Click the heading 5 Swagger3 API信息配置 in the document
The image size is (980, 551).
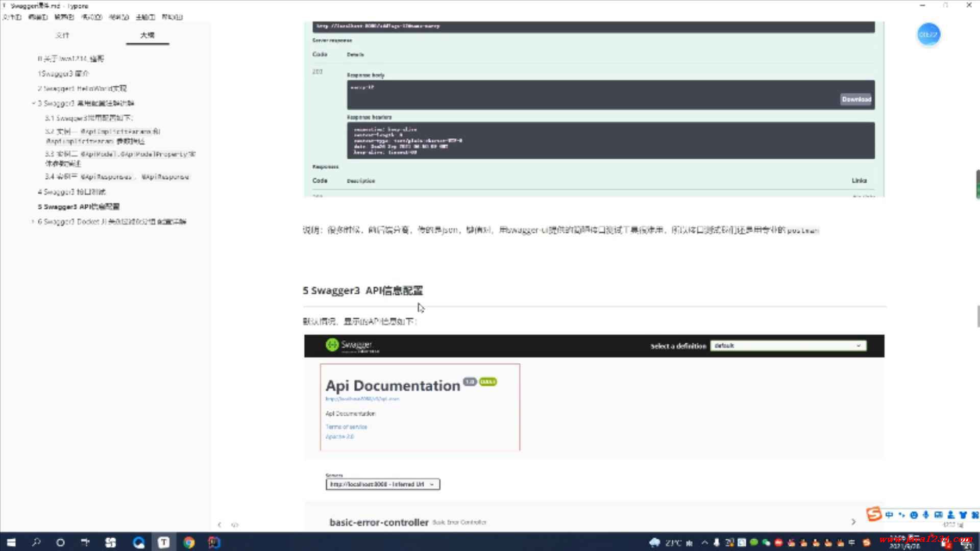click(x=363, y=290)
